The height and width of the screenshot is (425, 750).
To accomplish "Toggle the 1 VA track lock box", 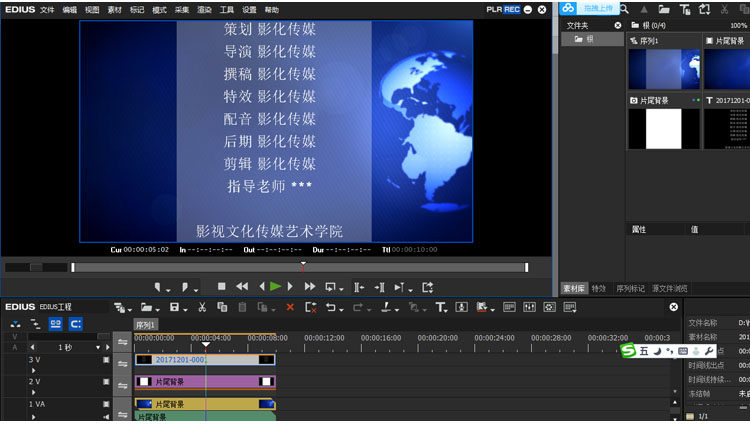I will click(x=106, y=404).
